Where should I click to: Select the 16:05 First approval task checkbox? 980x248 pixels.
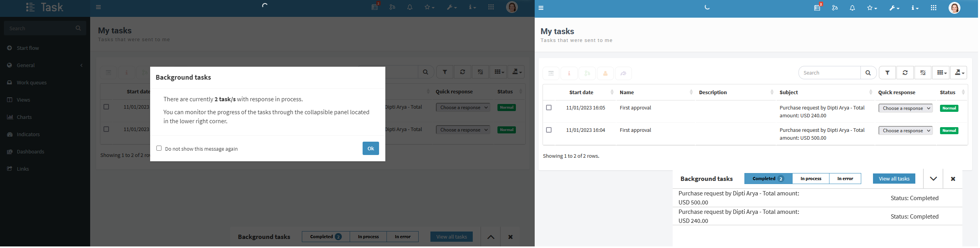tap(549, 108)
